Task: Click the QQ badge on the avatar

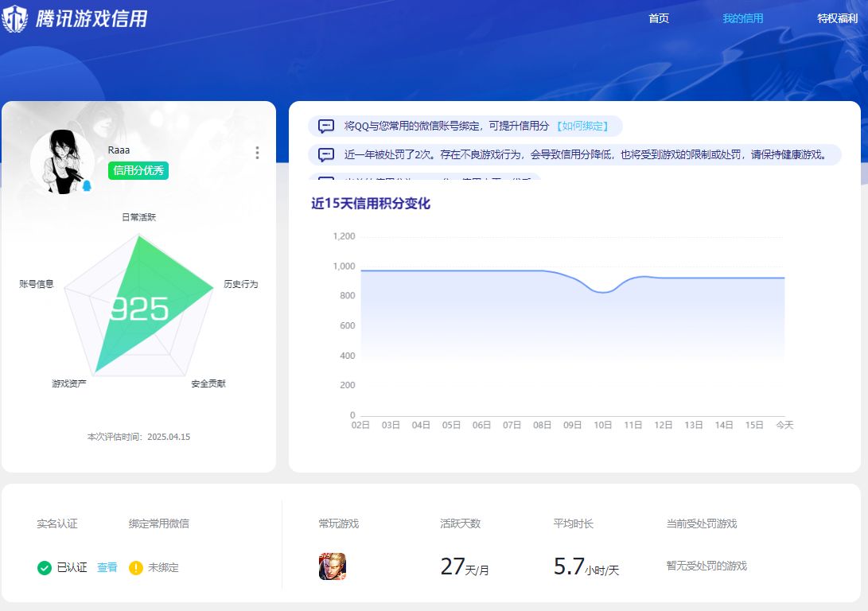Action: click(87, 186)
